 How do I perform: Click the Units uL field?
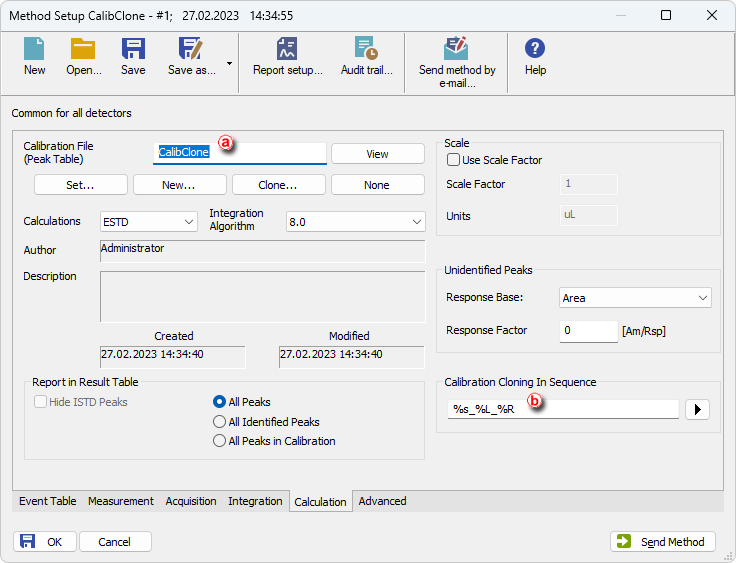click(x=589, y=215)
